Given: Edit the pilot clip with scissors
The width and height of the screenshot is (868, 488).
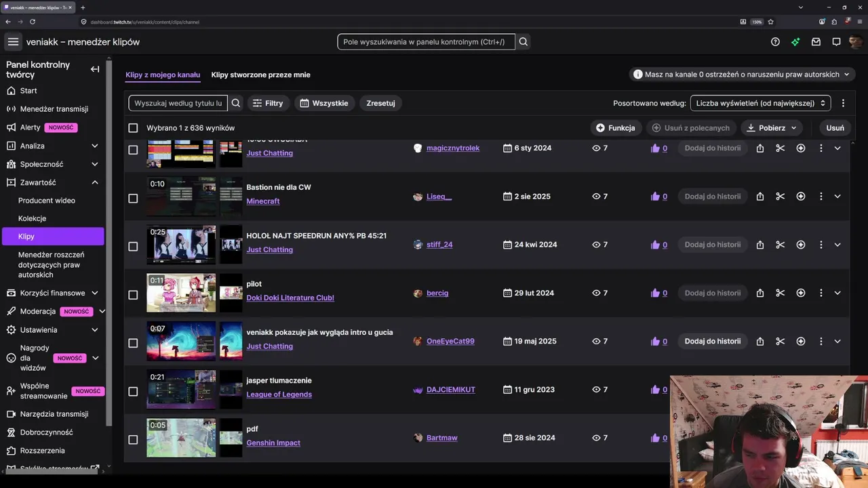Looking at the screenshot, I should coord(781,293).
